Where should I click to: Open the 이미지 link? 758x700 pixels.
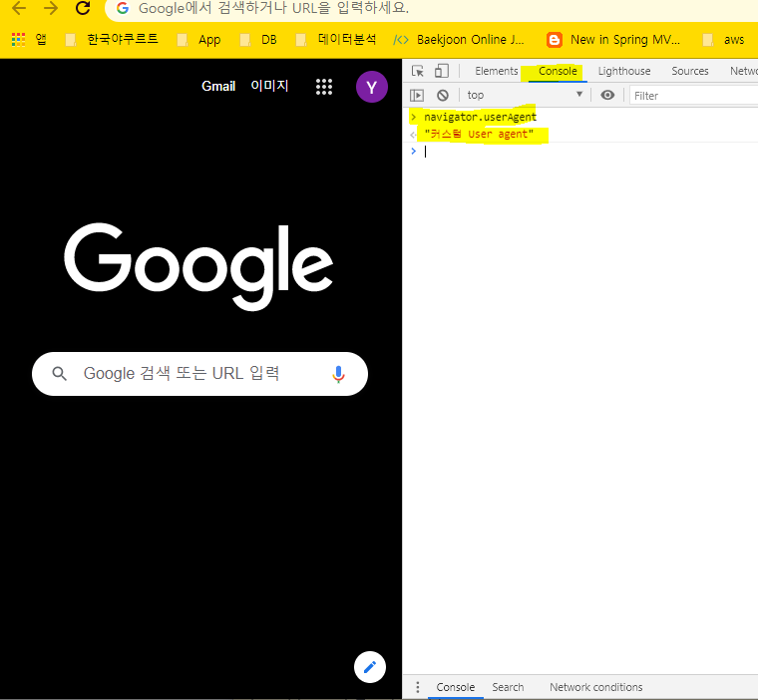(269, 86)
